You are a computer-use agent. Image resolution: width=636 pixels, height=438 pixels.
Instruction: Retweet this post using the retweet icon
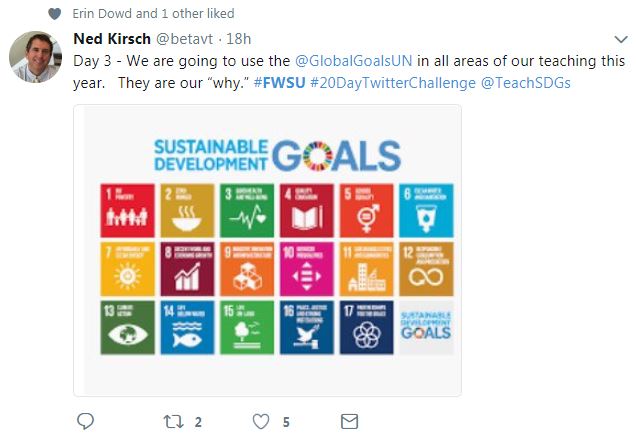tap(174, 422)
